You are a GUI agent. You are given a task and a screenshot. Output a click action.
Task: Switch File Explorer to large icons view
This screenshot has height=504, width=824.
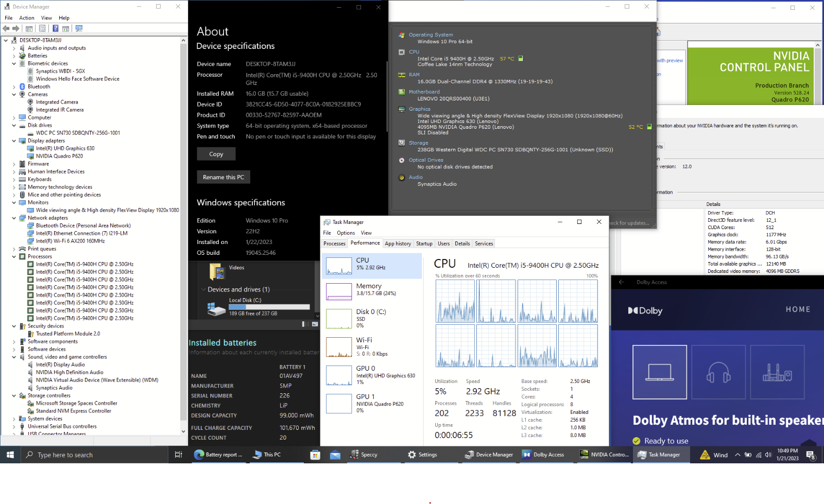315,324
